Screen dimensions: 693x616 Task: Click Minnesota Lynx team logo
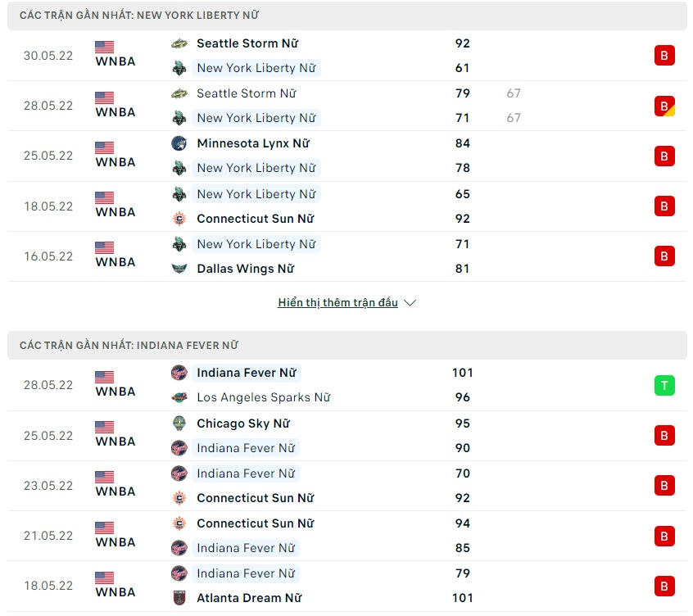pos(179,143)
